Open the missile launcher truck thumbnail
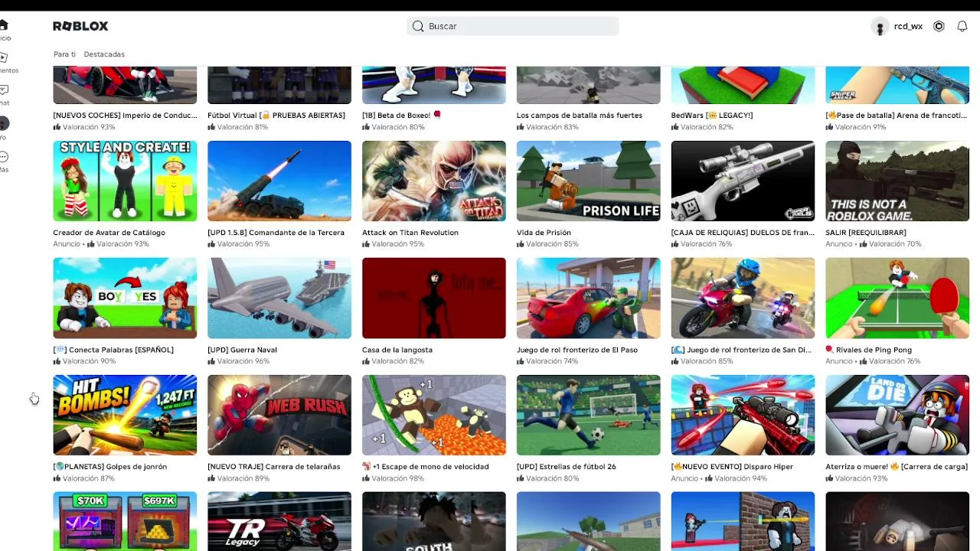This screenshot has width=980, height=551. coord(279,181)
